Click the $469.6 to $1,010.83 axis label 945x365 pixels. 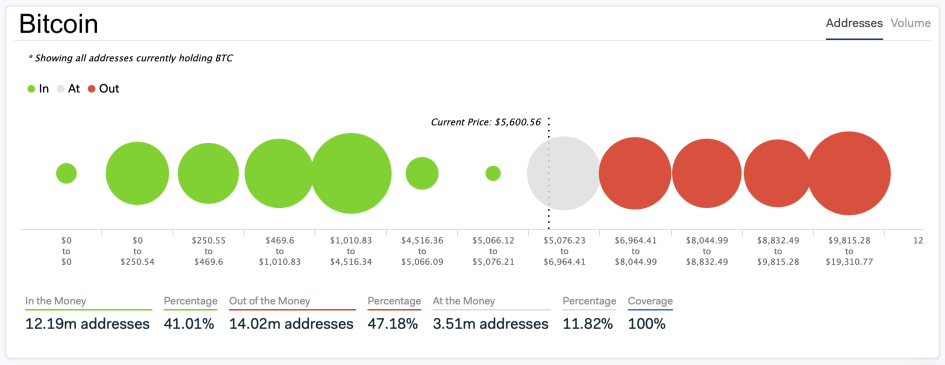coord(280,251)
